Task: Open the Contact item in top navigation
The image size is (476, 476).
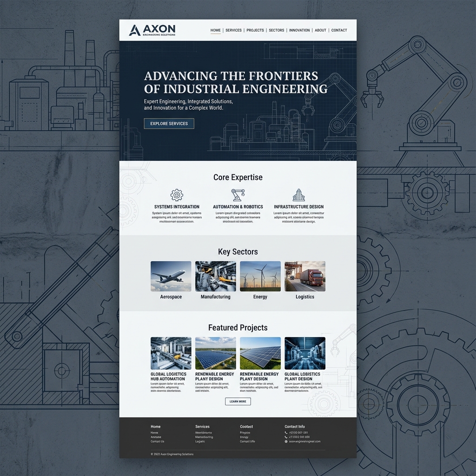Action: click(x=339, y=30)
